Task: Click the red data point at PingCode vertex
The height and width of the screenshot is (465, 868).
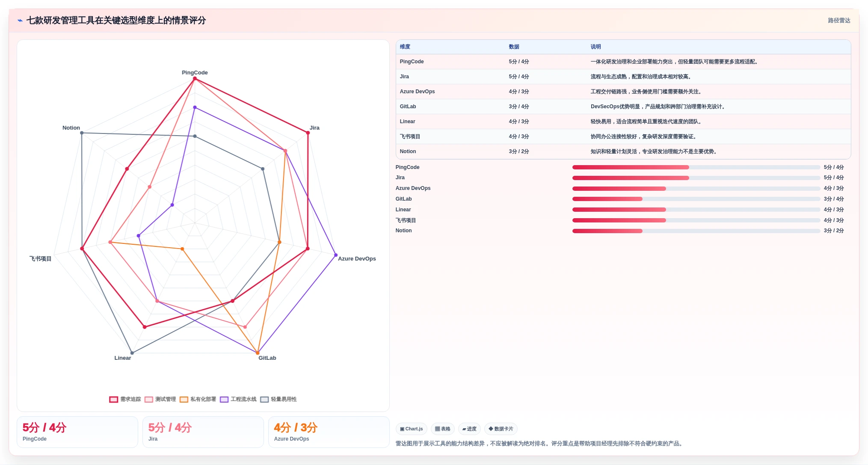Action: [x=195, y=78]
